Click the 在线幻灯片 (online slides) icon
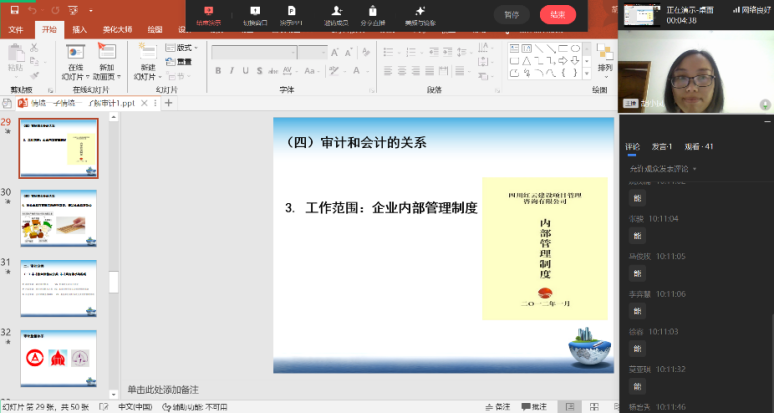 point(75,53)
